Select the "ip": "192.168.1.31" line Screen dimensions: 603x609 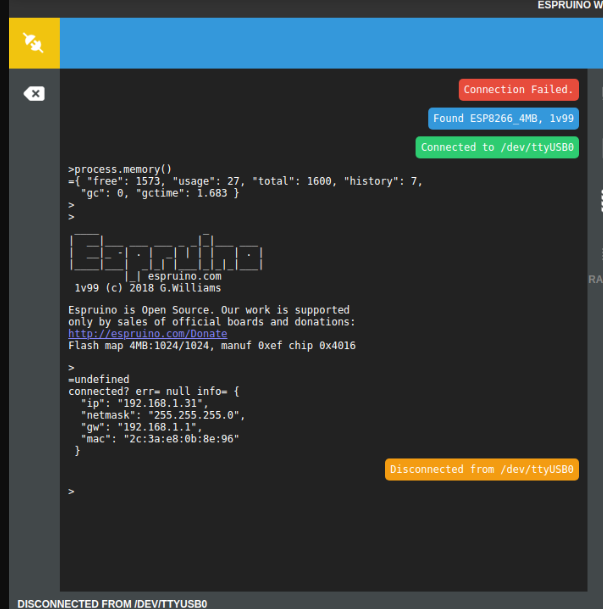pos(144,404)
